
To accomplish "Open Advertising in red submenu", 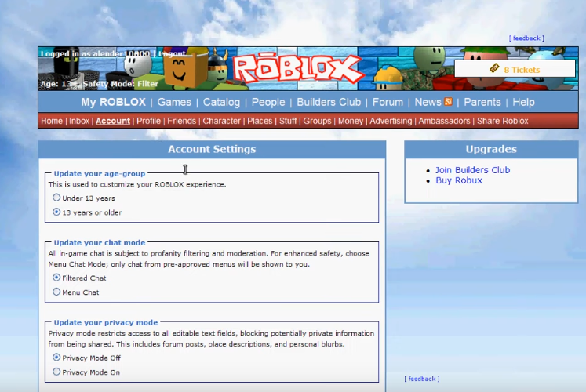I will click(x=391, y=121).
